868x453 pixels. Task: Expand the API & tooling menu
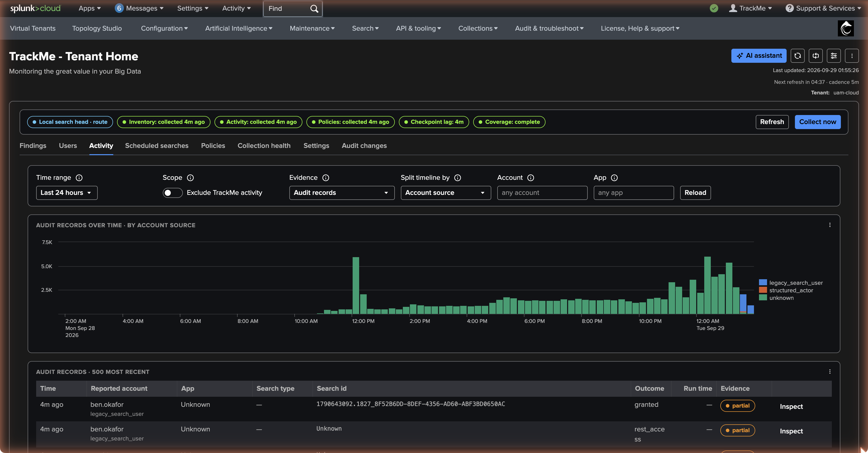click(418, 29)
